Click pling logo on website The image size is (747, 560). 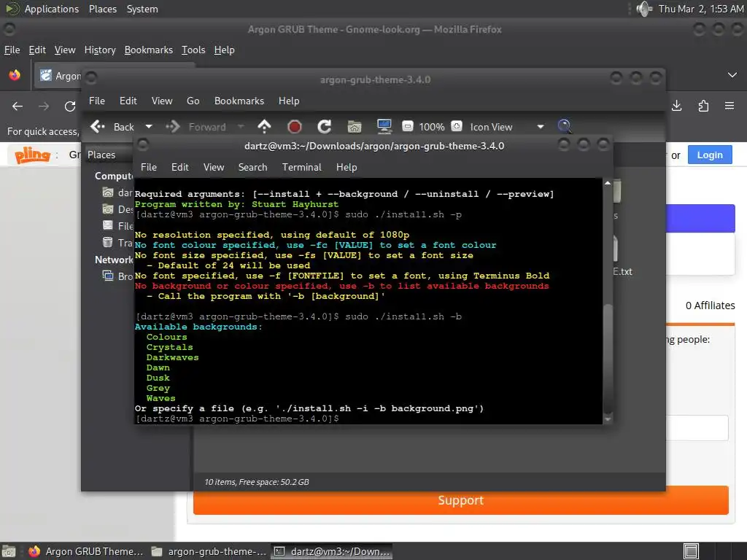pyautogui.click(x=32, y=155)
